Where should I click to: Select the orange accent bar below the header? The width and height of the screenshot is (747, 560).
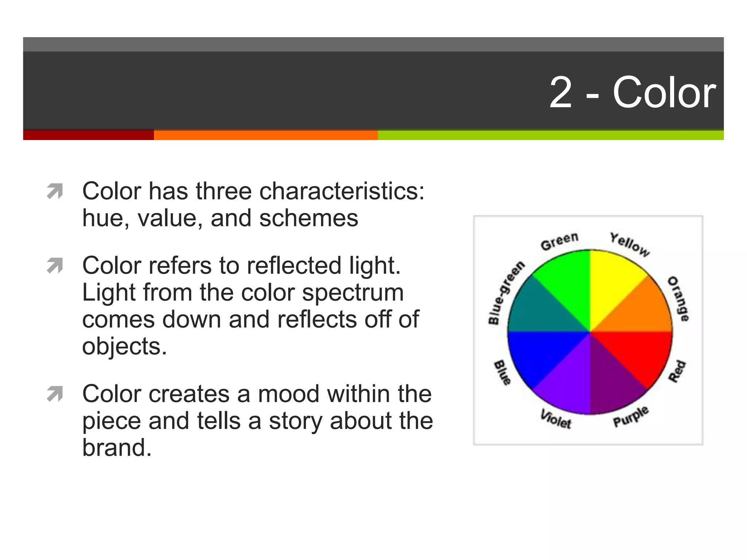tap(266, 135)
